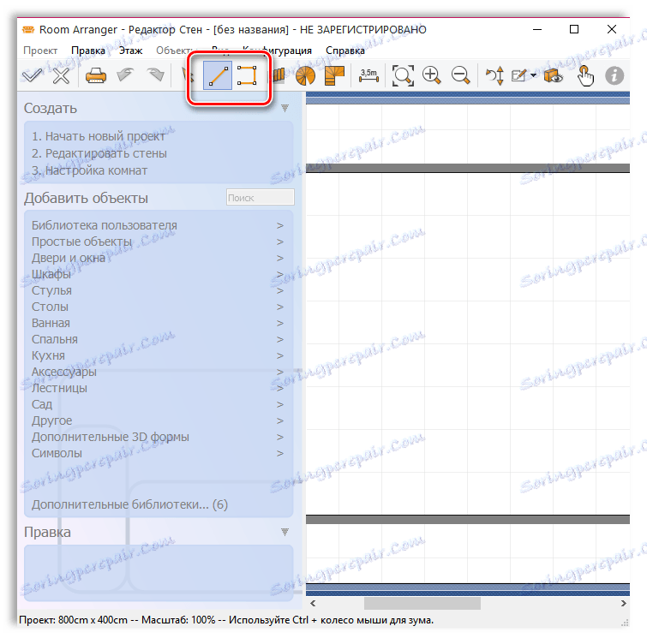Zoom in with the plus magnifier

432,75
